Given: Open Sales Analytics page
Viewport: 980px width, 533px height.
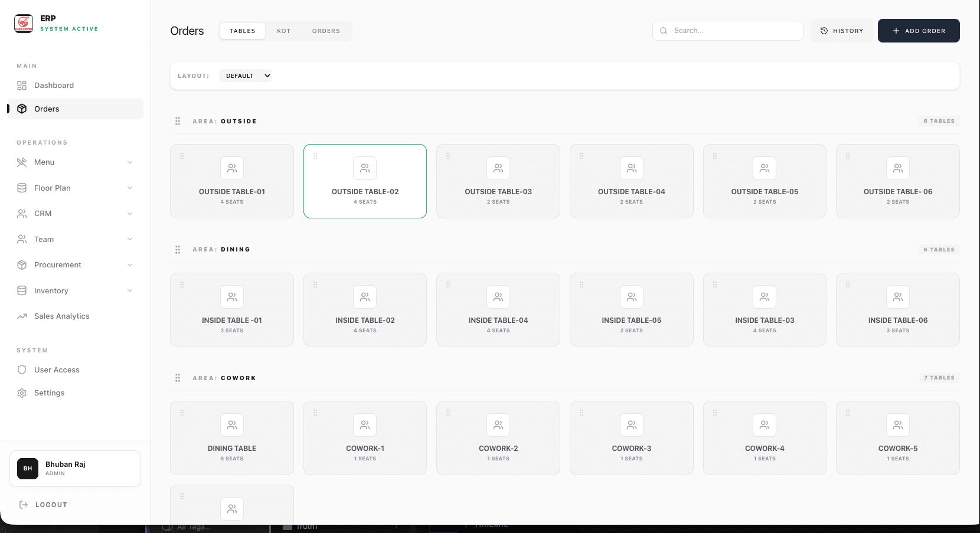Looking at the screenshot, I should click(75, 316).
